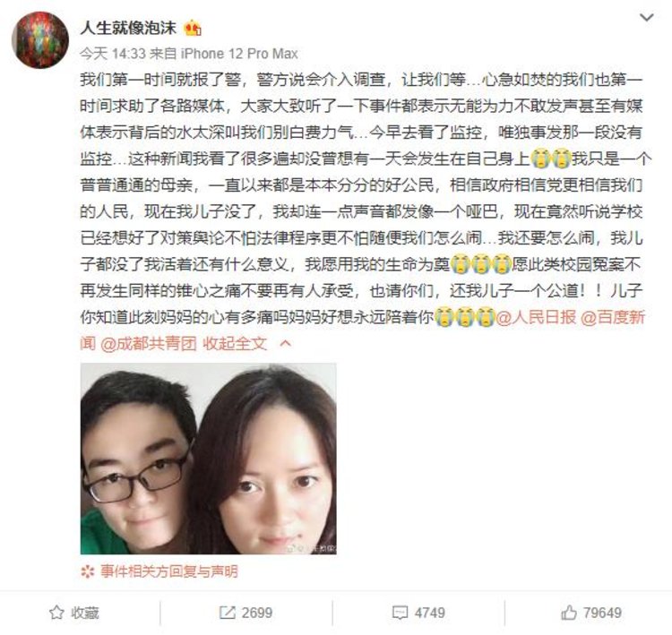Enlarge the attached mother-and-son photo
This screenshot has width=672, height=635.
tap(208, 459)
